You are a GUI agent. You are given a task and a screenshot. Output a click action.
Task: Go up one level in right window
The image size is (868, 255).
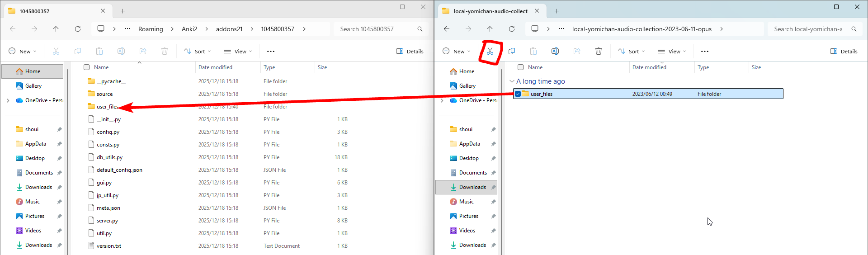click(490, 29)
